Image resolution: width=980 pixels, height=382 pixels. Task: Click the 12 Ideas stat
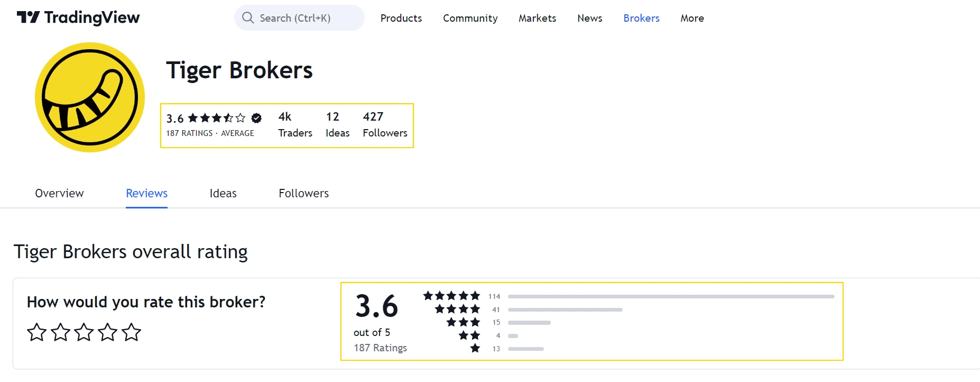click(x=337, y=125)
